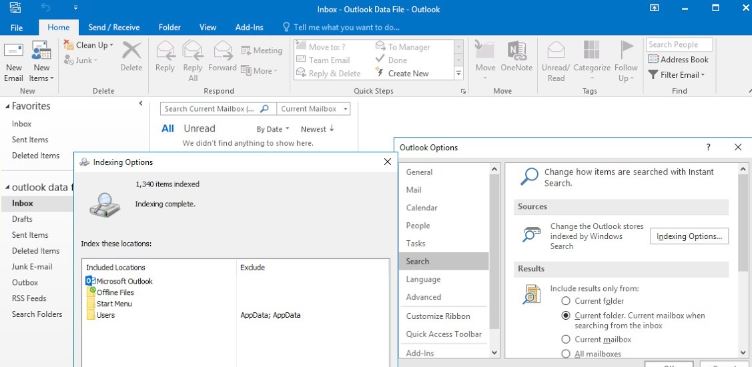Open the More respond options dropdown
This screenshot has height=367, width=752.
click(x=259, y=71)
